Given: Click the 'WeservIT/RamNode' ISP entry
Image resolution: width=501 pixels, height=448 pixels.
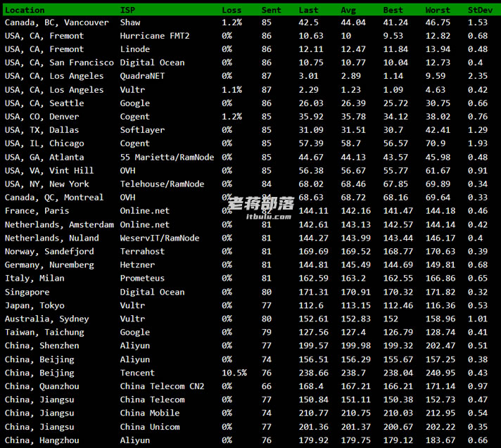Looking at the screenshot, I should tap(160, 238).
